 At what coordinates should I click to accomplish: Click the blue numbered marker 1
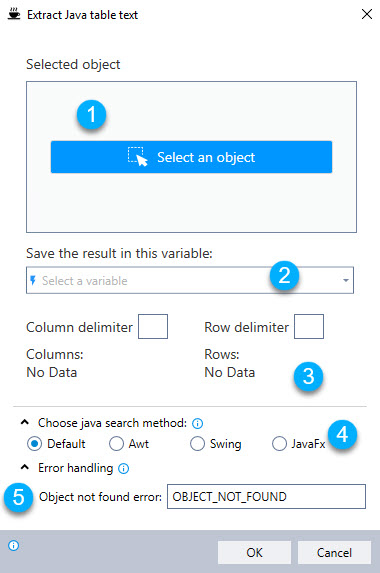(x=91, y=114)
